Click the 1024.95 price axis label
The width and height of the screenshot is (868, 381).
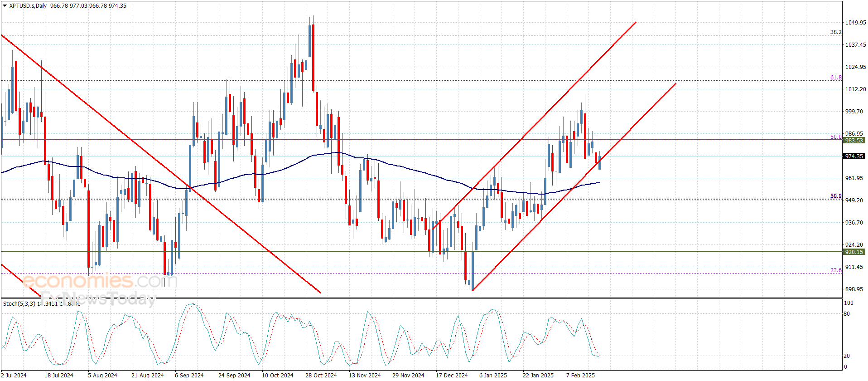point(855,67)
